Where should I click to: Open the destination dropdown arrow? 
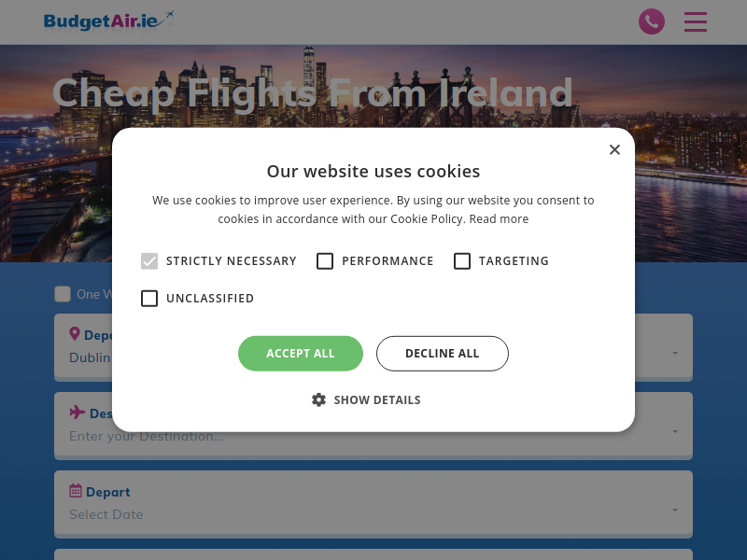coord(675,432)
